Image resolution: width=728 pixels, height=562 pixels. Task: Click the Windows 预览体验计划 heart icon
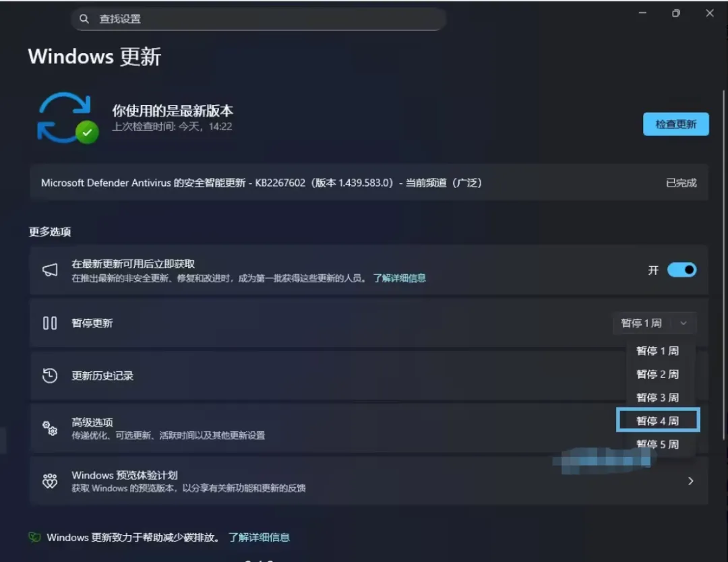click(x=50, y=480)
